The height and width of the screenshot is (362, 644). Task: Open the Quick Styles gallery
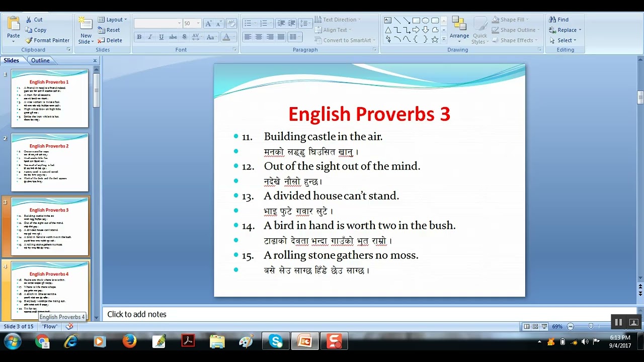point(479,30)
